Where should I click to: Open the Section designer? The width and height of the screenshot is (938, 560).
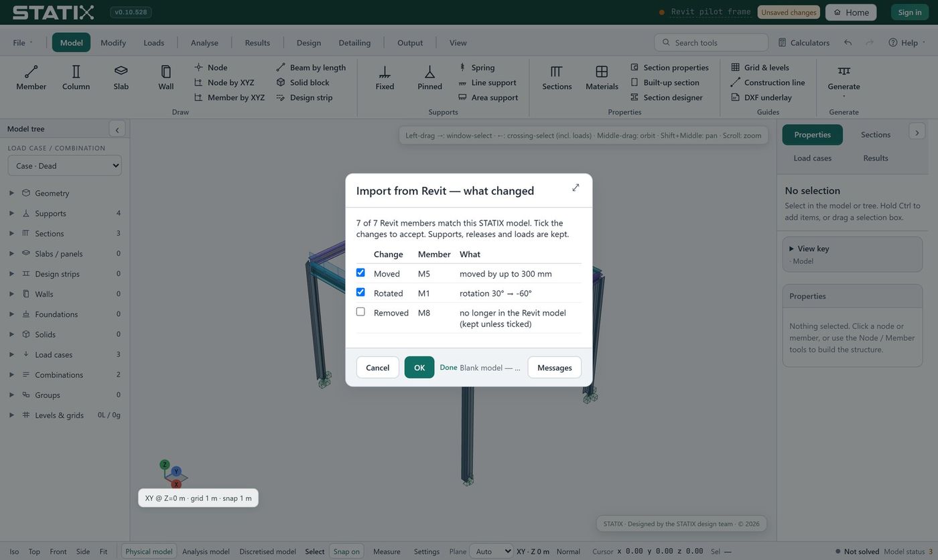[667, 97]
